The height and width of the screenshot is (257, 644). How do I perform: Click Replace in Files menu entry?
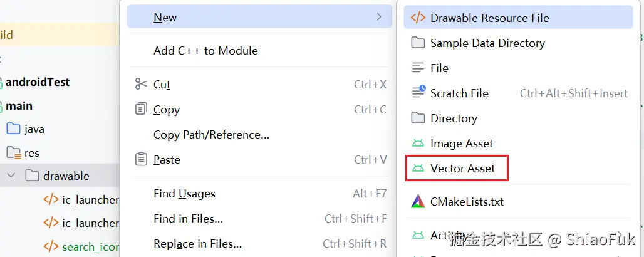click(x=197, y=244)
